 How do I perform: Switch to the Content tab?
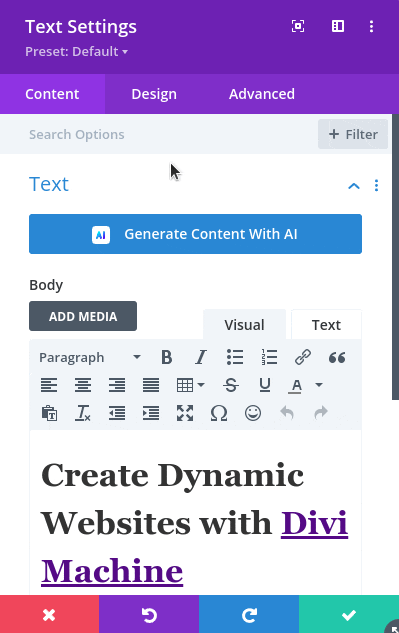pyautogui.click(x=52, y=94)
